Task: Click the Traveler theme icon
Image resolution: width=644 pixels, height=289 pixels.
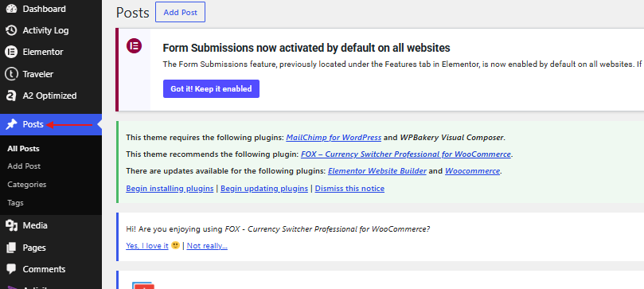Action: pyautogui.click(x=11, y=74)
